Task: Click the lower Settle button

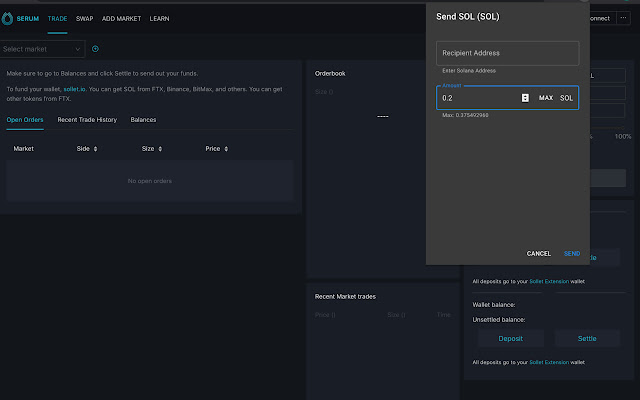Action: click(x=587, y=338)
